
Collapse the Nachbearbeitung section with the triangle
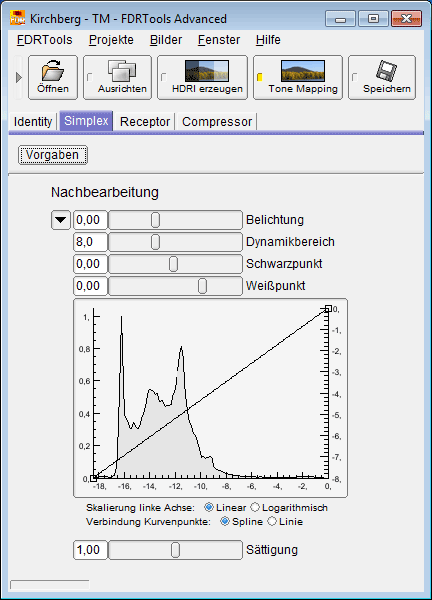[x=61, y=220]
